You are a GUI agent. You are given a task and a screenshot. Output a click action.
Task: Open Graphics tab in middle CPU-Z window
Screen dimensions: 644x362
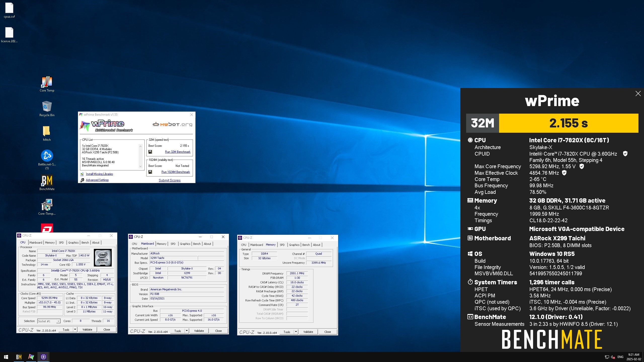coord(185,244)
